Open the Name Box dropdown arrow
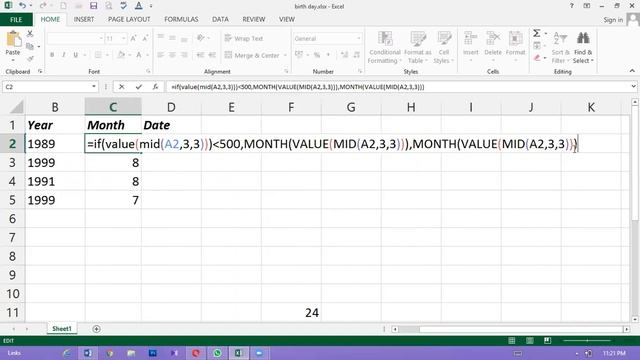640x360 pixels. pos(94,87)
